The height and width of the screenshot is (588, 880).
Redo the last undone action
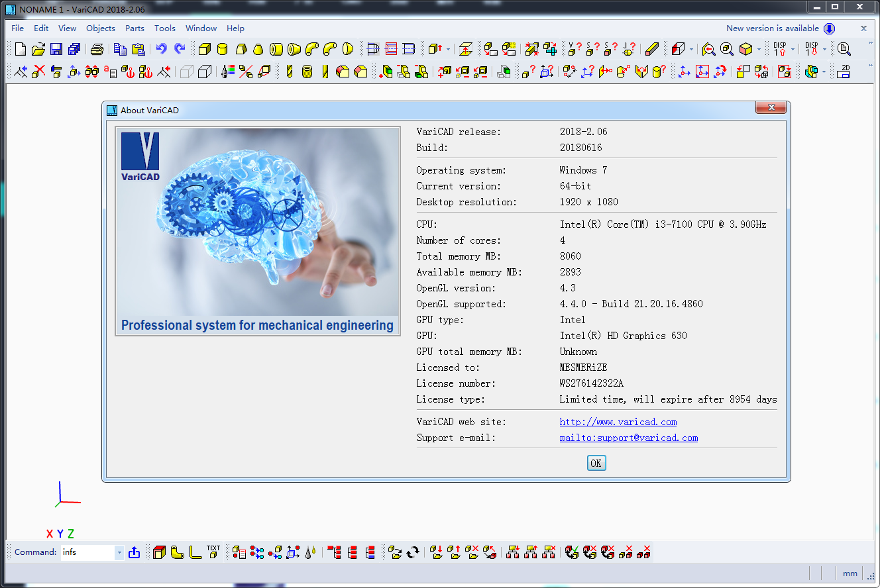point(180,48)
